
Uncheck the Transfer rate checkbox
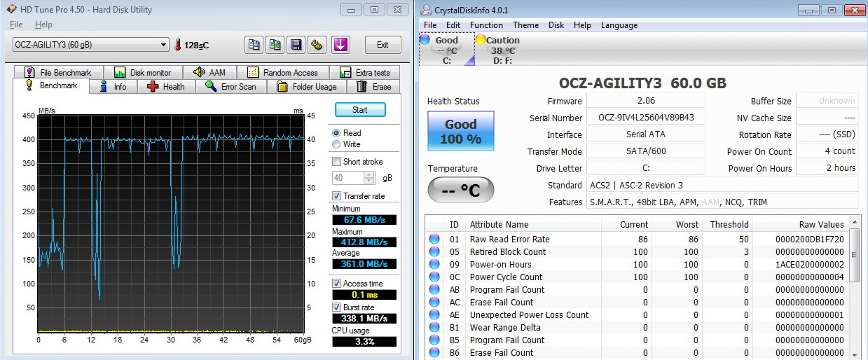337,196
